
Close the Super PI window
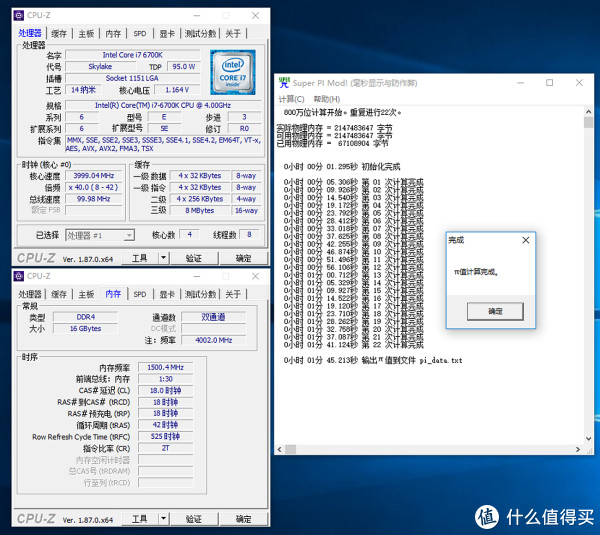579,83
